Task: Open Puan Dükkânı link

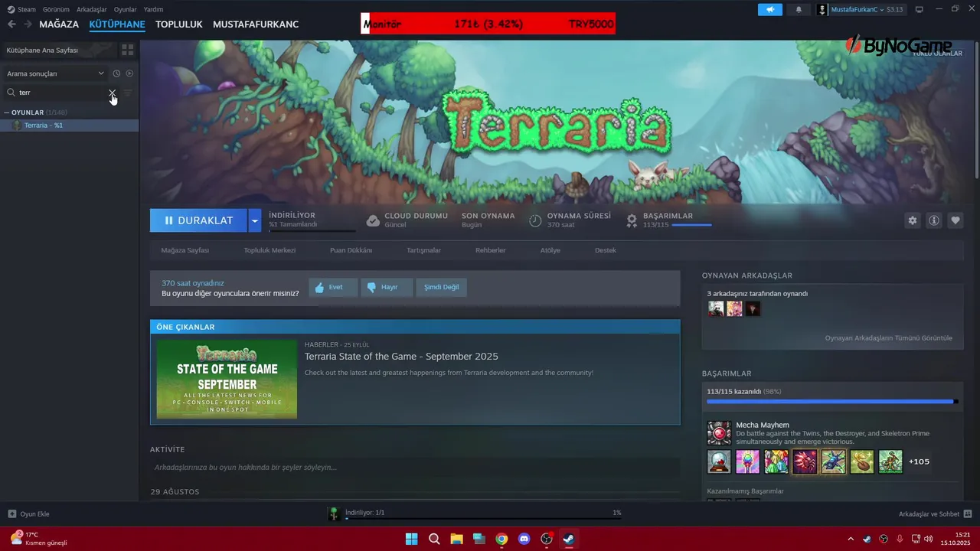Action: (x=351, y=250)
